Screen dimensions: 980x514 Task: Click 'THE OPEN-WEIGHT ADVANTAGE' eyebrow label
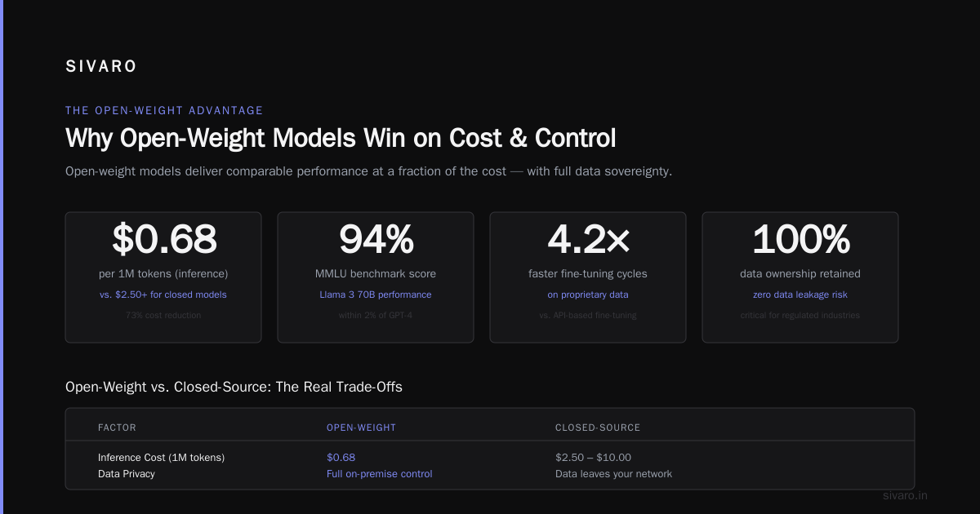click(164, 110)
